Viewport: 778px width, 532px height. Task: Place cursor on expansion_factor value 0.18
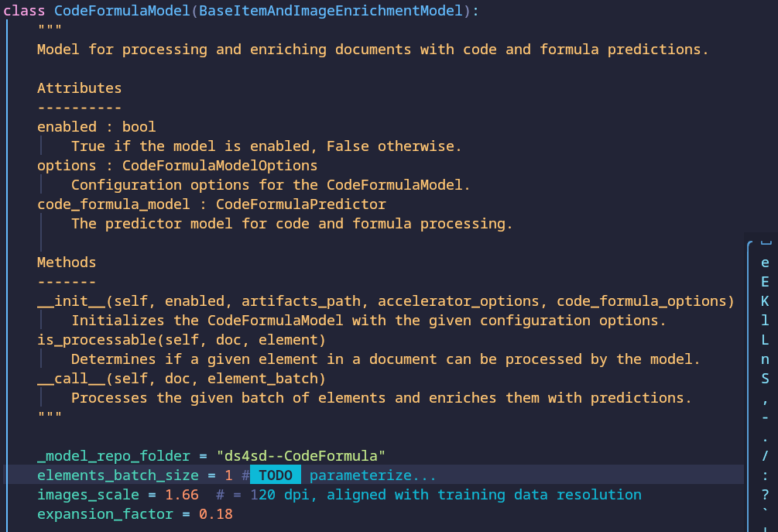pyautogui.click(x=216, y=514)
